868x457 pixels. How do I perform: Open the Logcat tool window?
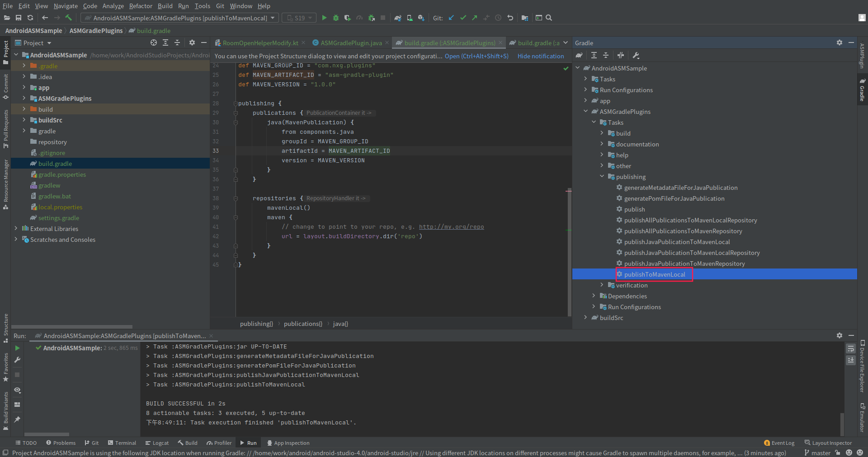coord(157,443)
